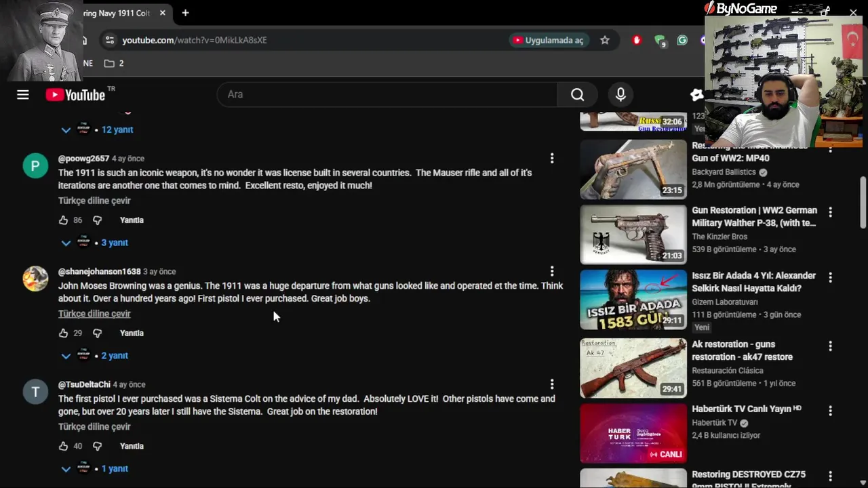Dislike the comment by @poowg2657

pos(97,220)
